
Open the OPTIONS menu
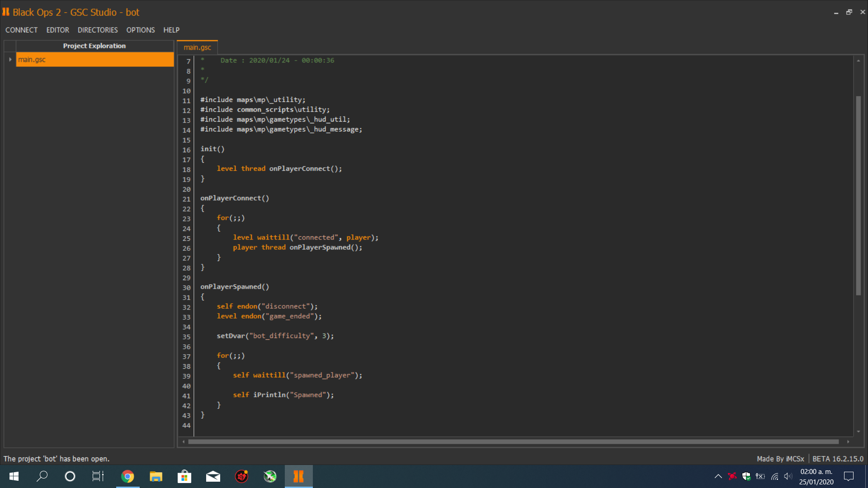[140, 30]
